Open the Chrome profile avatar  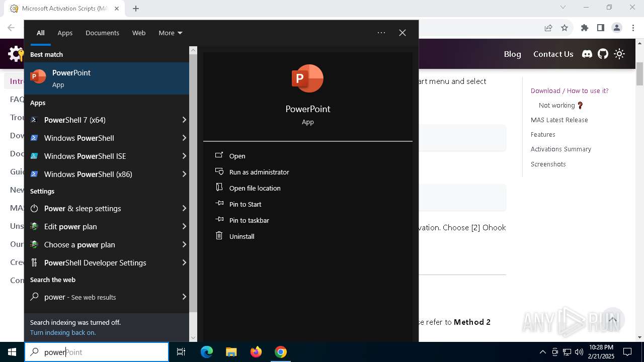(x=617, y=28)
